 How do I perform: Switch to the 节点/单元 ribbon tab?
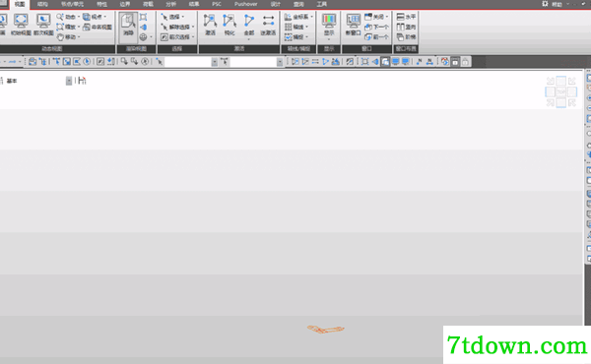(x=72, y=4)
